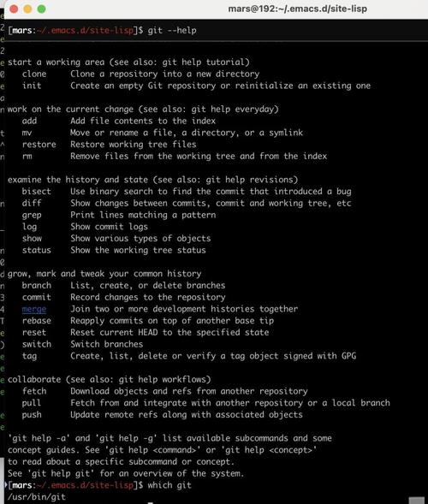Click 'Record changes to the repository'
Viewport: 428px width, 504px height.
pos(148,297)
